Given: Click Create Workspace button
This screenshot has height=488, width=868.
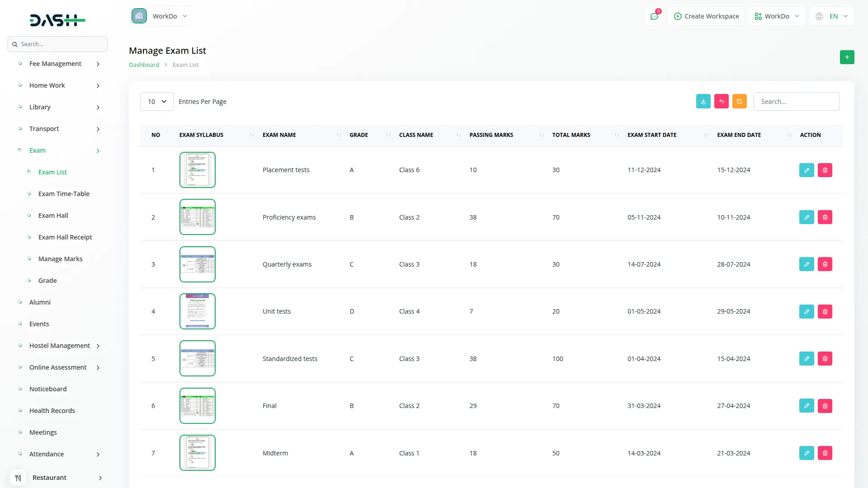Looking at the screenshot, I should click(x=706, y=16).
